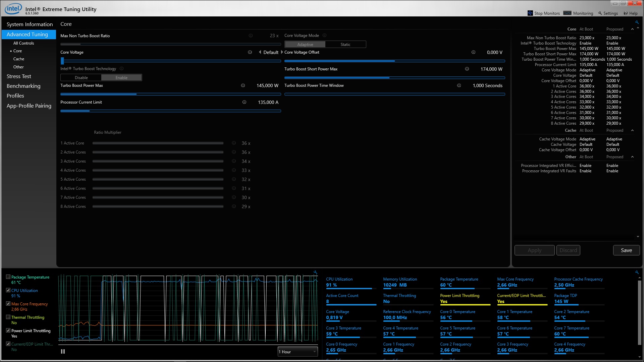Click right arrow next to Core Voltage Default
Viewport: 644px width, 362px height.
tap(282, 52)
